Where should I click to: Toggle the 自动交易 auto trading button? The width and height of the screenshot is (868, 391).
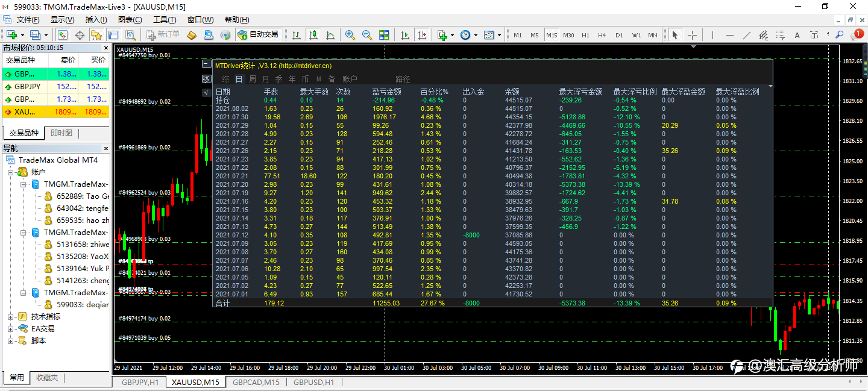(258, 35)
